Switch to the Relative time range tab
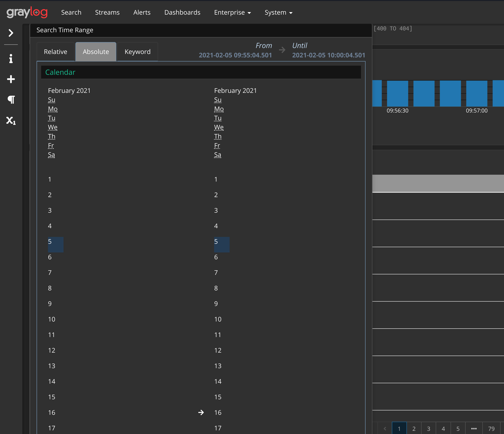Image resolution: width=504 pixels, height=434 pixels. pos(56,52)
